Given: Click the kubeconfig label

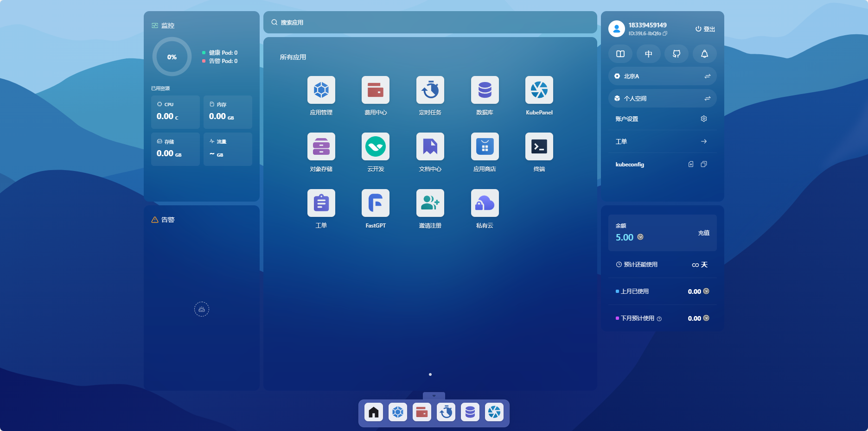Looking at the screenshot, I should pyautogui.click(x=630, y=165).
